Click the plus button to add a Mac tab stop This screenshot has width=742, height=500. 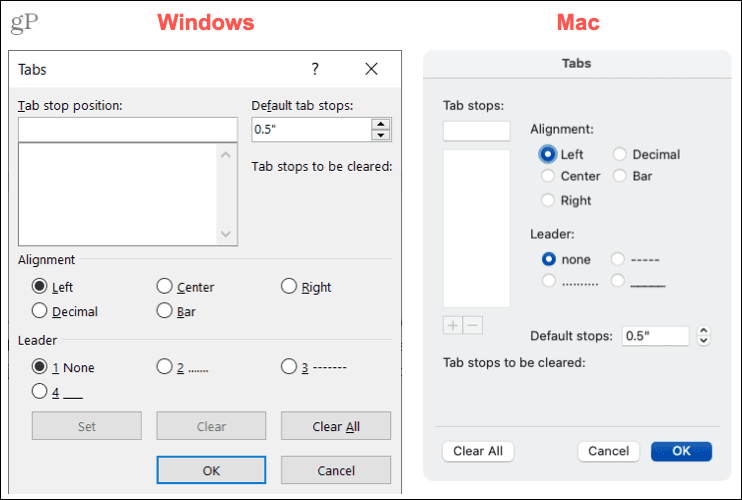[x=453, y=325]
